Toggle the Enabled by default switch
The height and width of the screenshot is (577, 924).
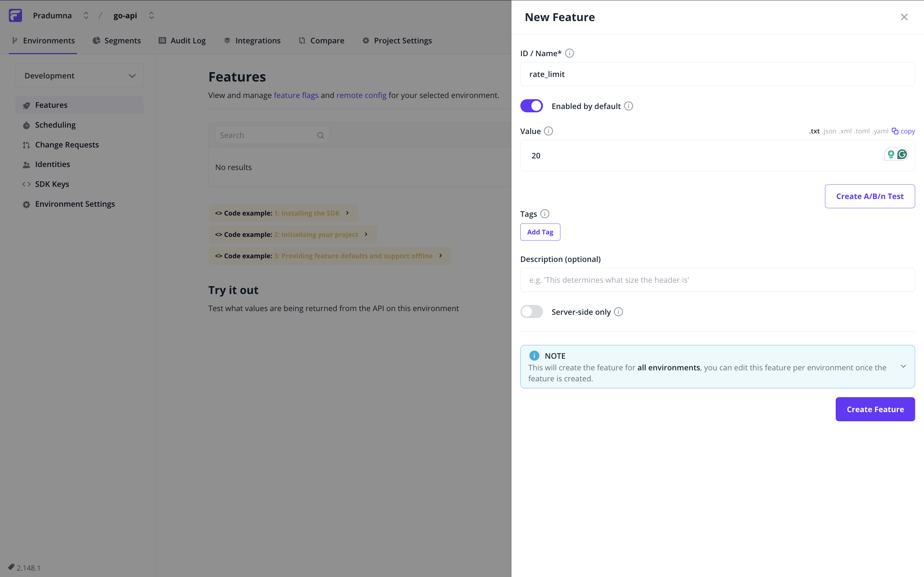pyautogui.click(x=533, y=106)
